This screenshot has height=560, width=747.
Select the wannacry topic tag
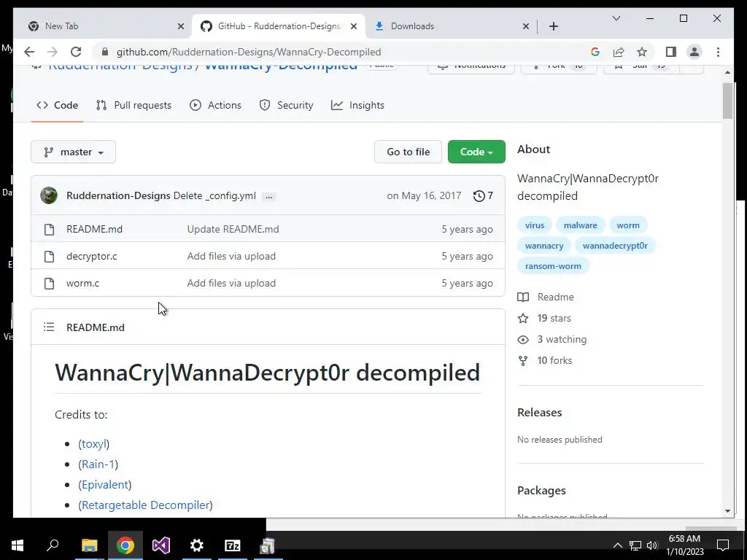coord(544,246)
